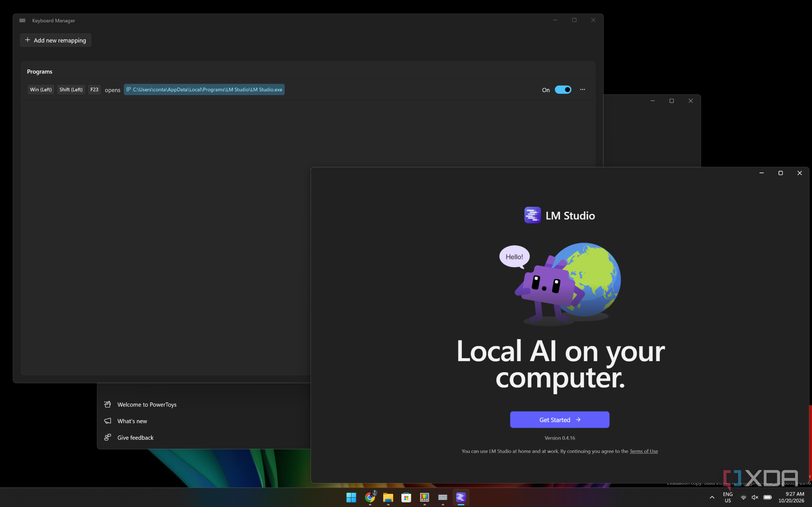Toggle off the LM Studio remapping switch
Screen dimensions: 812x507
563,90
